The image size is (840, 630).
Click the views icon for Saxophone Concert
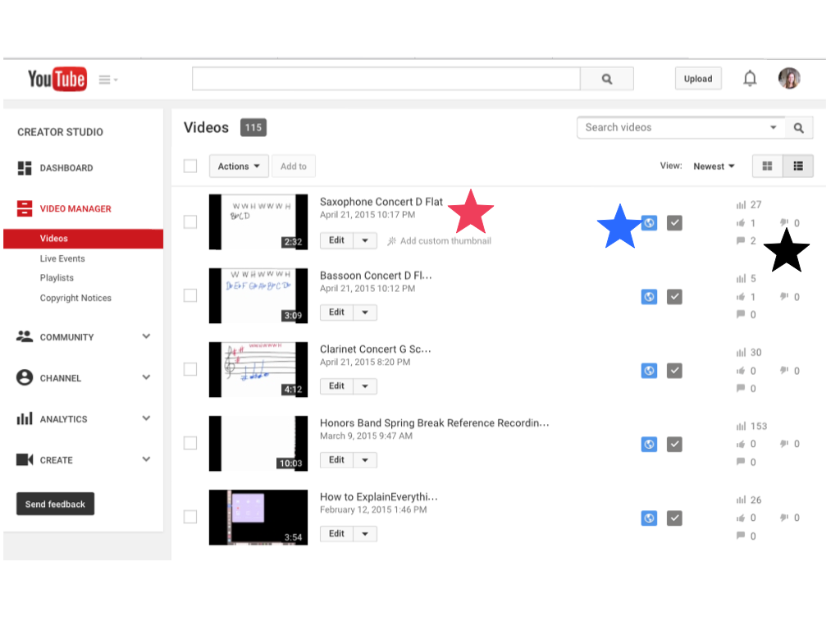point(741,205)
